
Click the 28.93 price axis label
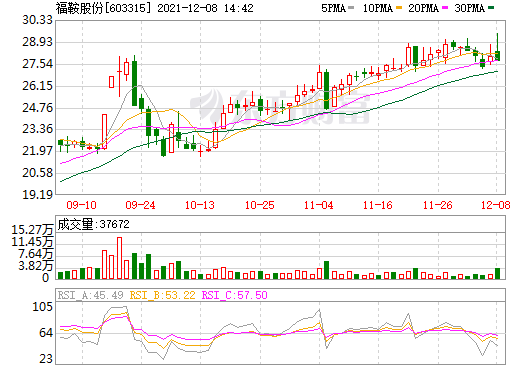pos(38,42)
